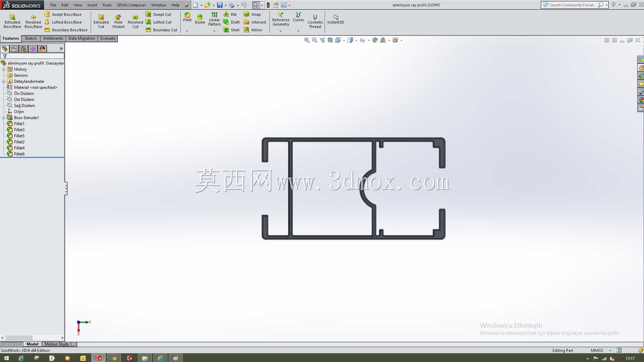Image resolution: width=644 pixels, height=362 pixels.
Task: Select the Swept Cut tool
Action: pos(158,14)
